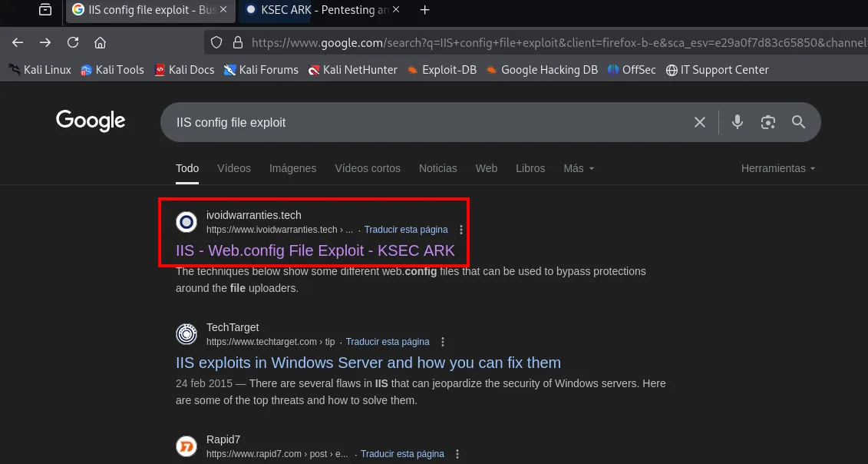Image resolution: width=868 pixels, height=464 pixels.
Task: Switch to the Web tab
Action: [x=487, y=168]
